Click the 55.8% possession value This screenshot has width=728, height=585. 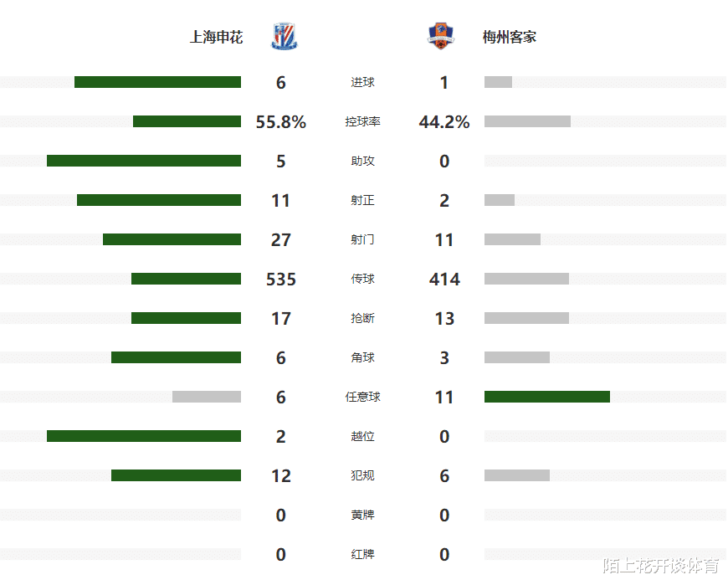click(280, 122)
